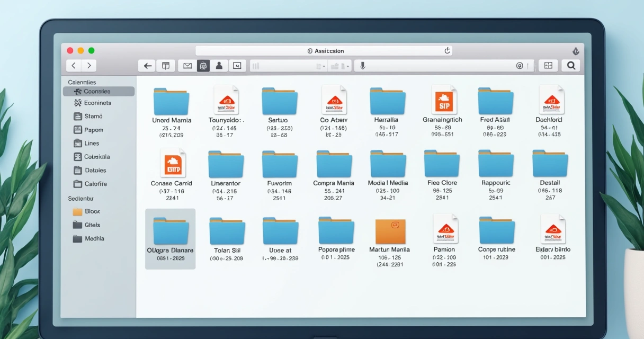Click the toolbar input field with microphone
644x339 pixels.
point(444,66)
